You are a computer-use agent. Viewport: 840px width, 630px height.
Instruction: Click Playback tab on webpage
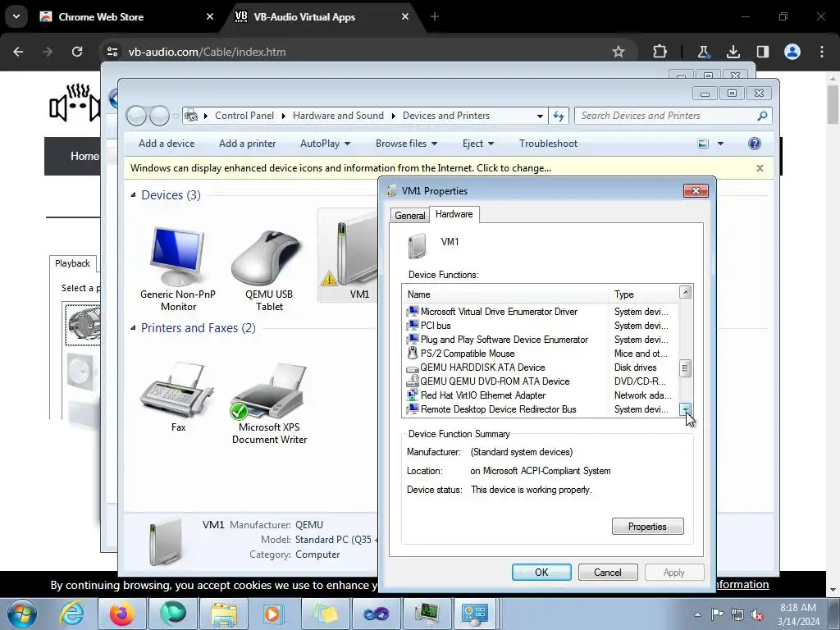click(72, 263)
